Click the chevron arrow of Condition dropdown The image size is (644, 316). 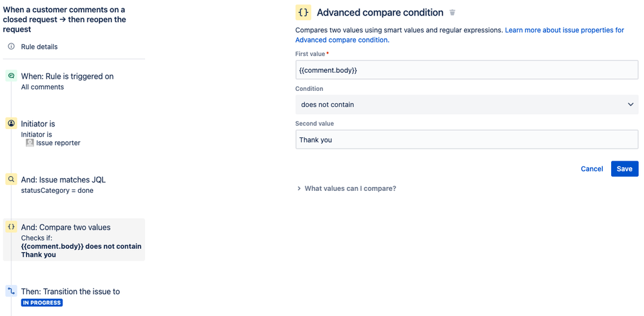click(630, 104)
